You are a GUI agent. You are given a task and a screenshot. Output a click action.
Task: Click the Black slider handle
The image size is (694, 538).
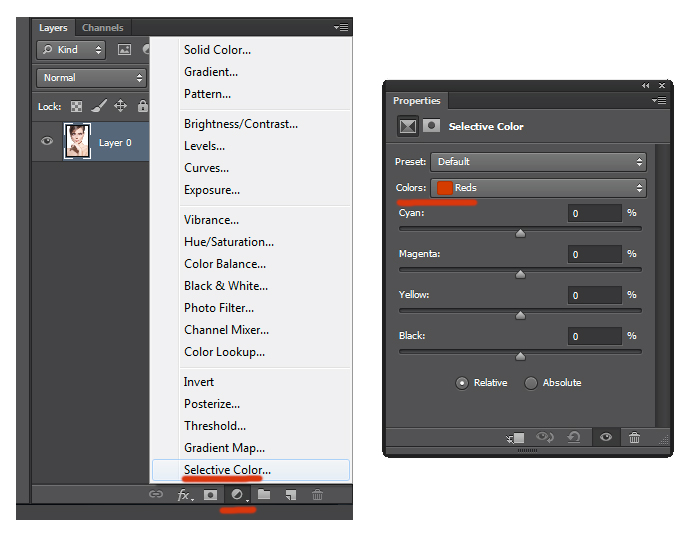(520, 356)
